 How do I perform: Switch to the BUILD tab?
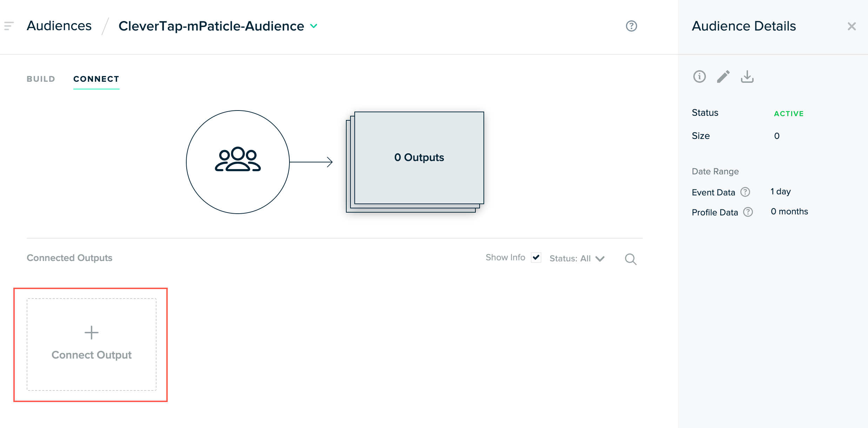click(x=41, y=79)
